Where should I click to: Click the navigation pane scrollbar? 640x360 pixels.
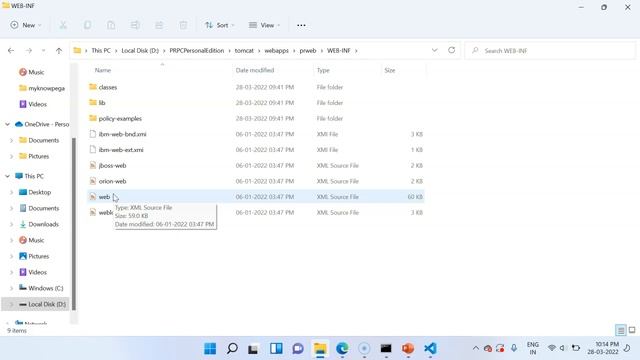pos(74,224)
